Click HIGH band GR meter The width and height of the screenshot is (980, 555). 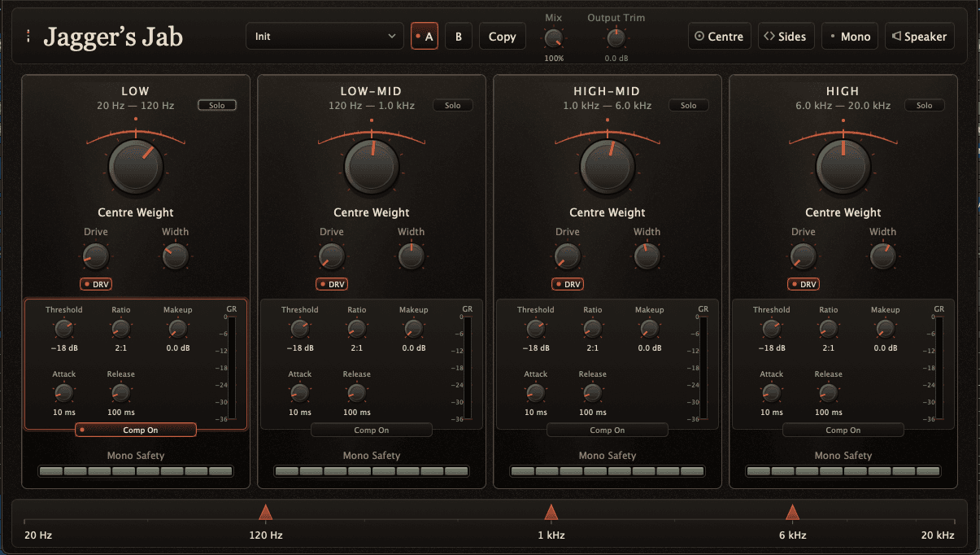click(x=939, y=368)
